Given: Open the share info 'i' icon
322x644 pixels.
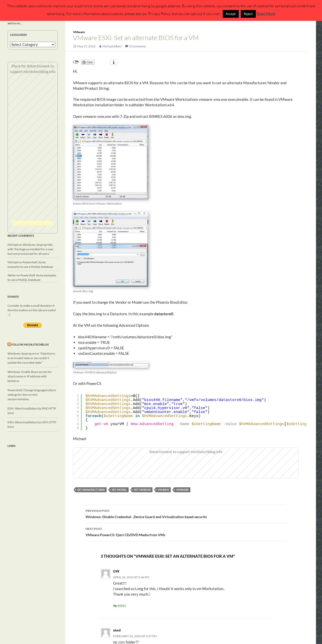Looking at the screenshot, I should pos(114,62).
